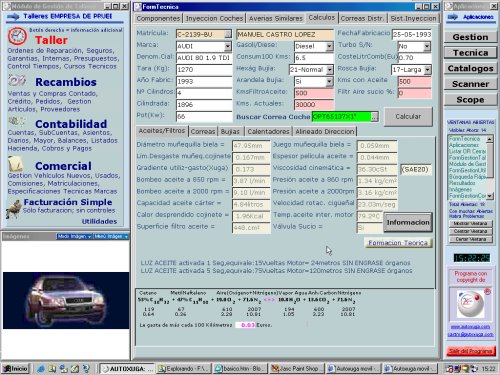The height and width of the screenshot is (375, 500).
Task: Click the small icon before Aplicaciones header
Action: click(452, 17)
